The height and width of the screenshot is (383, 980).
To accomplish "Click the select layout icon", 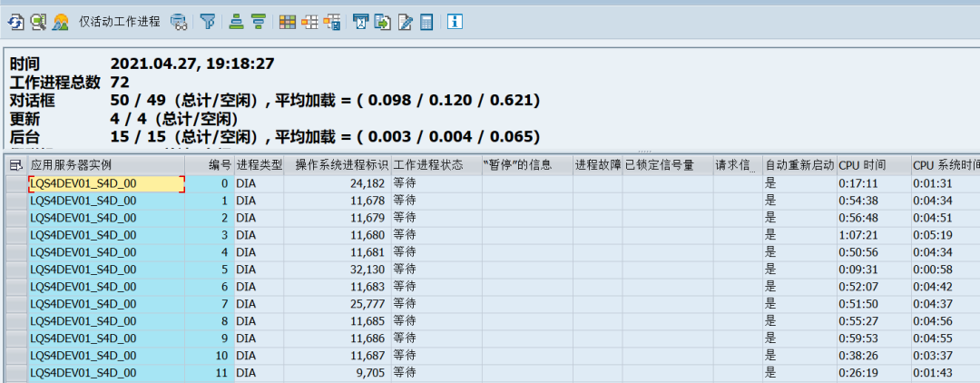I will tap(309, 22).
